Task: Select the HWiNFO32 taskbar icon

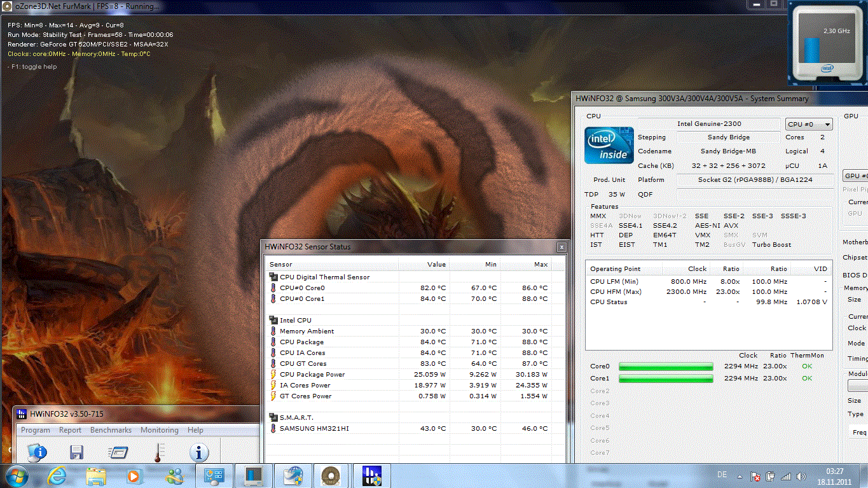Action: coord(371,475)
